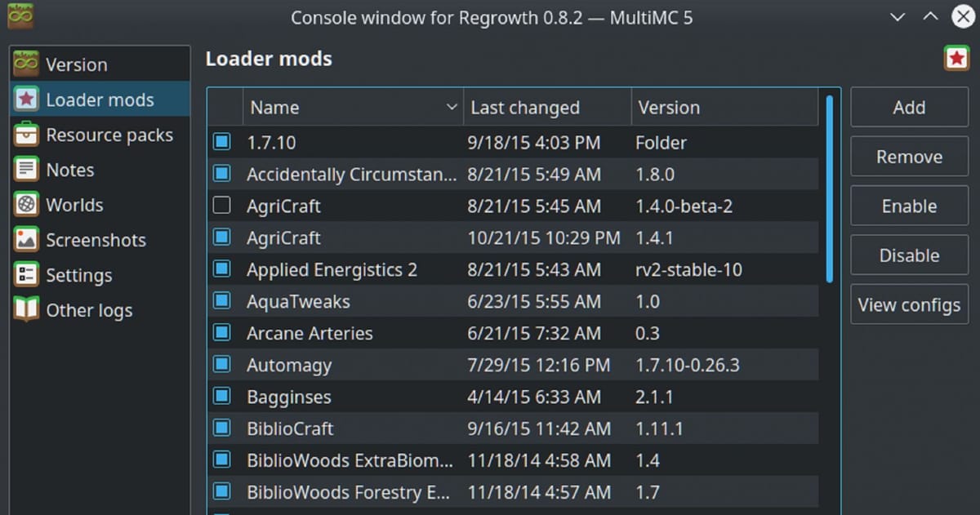Click the red star icon above the buttons
This screenshot has width=980, height=515.
click(956, 58)
